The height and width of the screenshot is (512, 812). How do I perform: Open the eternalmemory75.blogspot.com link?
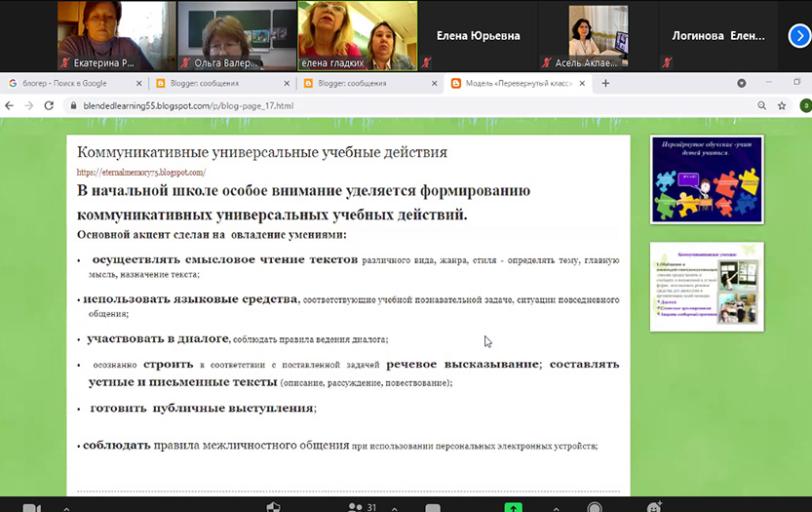coord(141,173)
